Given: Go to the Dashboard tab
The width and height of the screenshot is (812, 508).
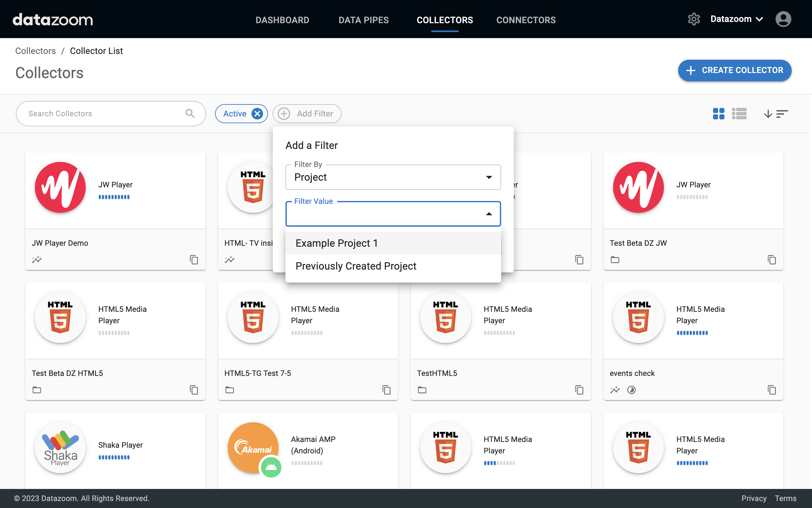Looking at the screenshot, I should point(282,20).
